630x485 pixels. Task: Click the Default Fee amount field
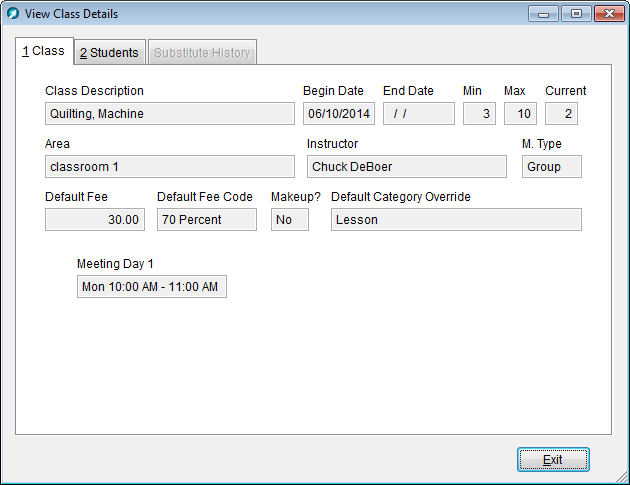coord(95,220)
